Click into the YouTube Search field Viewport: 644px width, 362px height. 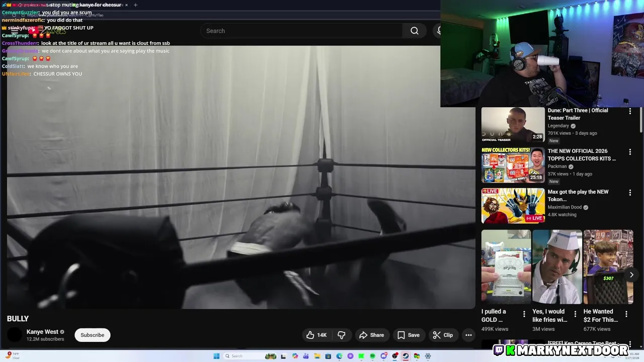(301, 31)
